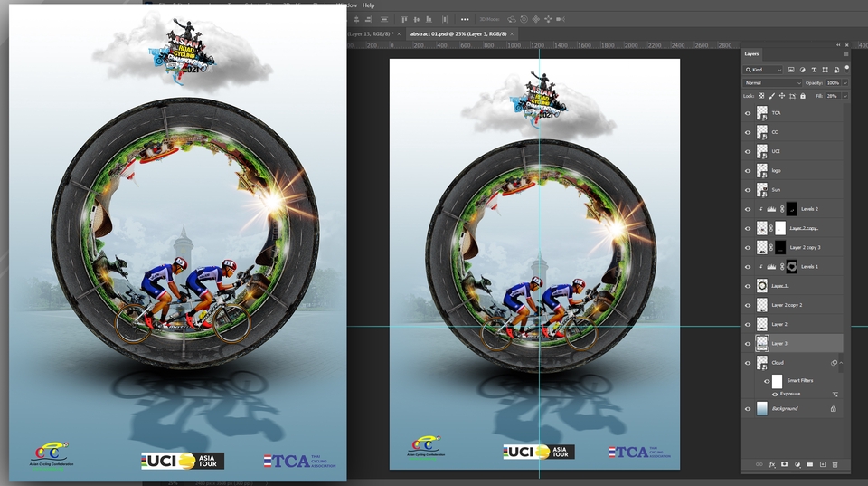Toggle the layer filtering switch
868x486 pixels.
pos(846,69)
